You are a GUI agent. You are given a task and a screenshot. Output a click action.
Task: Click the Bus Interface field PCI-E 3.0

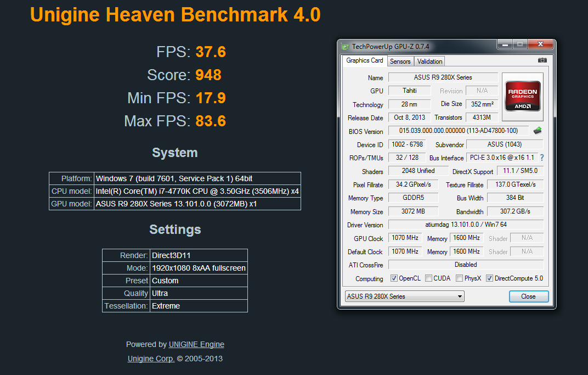pyautogui.click(x=502, y=158)
